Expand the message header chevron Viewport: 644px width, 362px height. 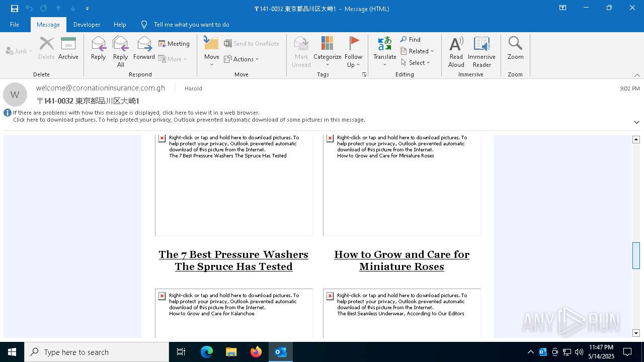click(x=636, y=122)
